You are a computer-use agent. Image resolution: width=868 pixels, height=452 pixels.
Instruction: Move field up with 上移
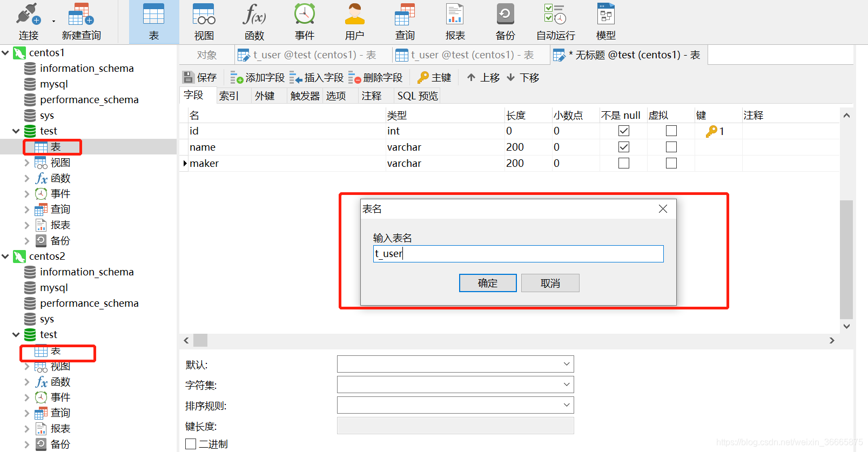pos(483,78)
